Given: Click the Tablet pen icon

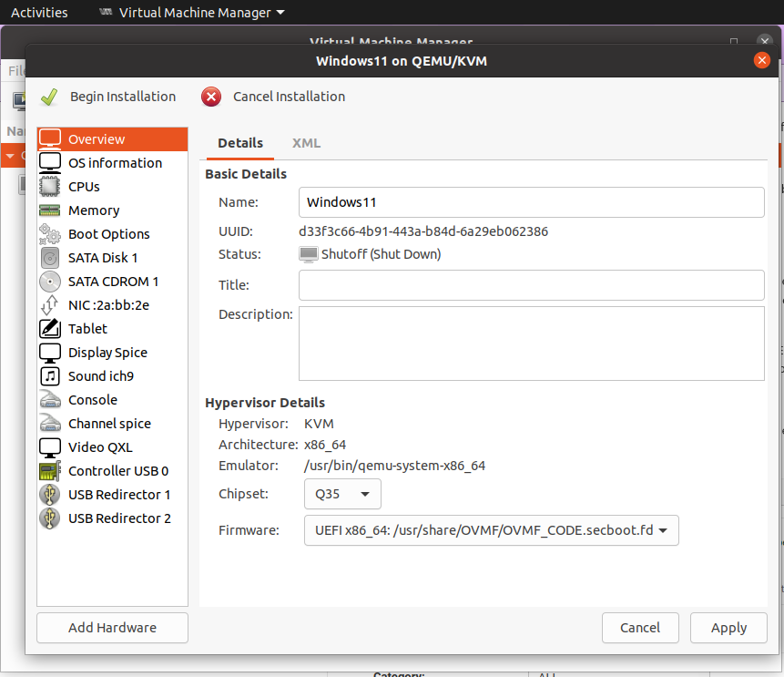Looking at the screenshot, I should [x=50, y=329].
